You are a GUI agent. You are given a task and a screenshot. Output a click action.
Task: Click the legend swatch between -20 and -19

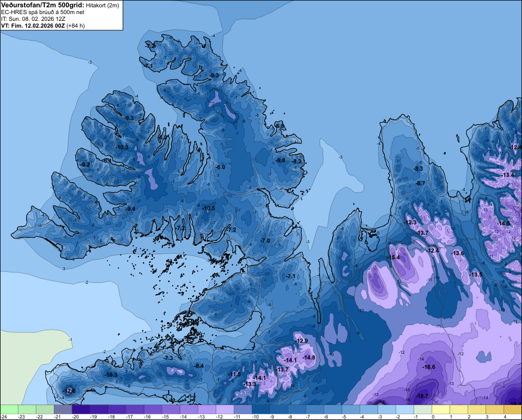(81, 409)
